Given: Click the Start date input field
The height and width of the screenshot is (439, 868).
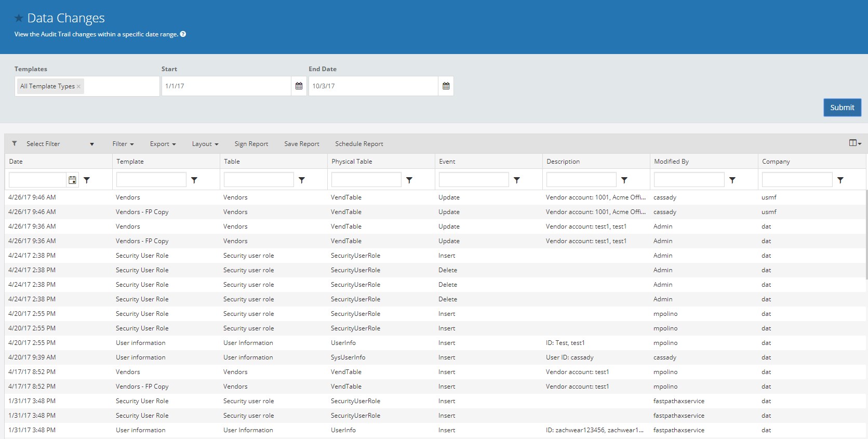Looking at the screenshot, I should [x=226, y=86].
